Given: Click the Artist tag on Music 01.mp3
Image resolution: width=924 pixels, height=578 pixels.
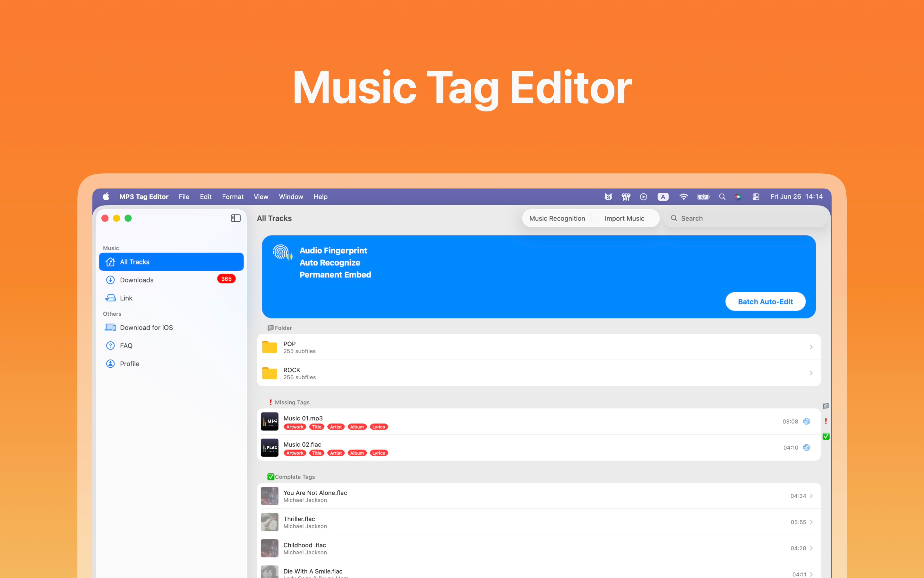Looking at the screenshot, I should 336,427.
